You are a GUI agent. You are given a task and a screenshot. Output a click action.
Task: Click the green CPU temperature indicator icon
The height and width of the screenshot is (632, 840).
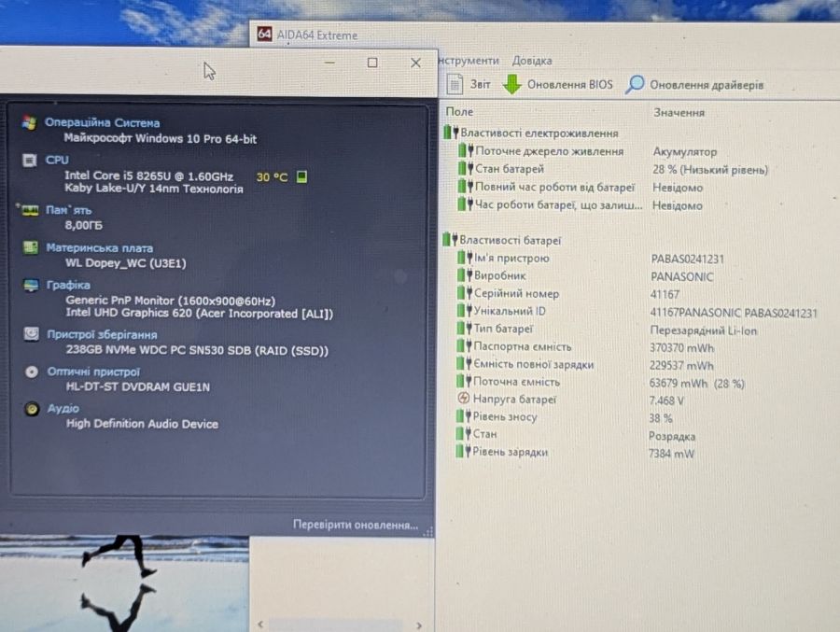(x=301, y=176)
